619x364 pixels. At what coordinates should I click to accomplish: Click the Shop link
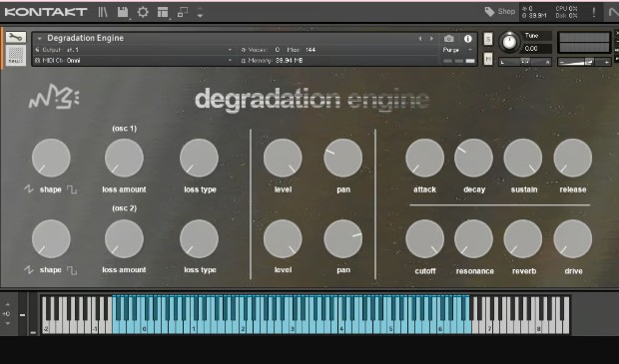(506, 11)
